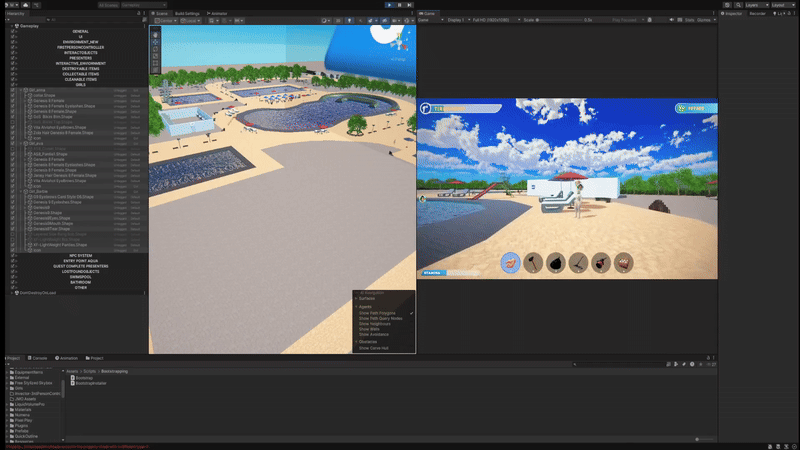Click the Step forward button
The height and width of the screenshot is (450, 800).
coord(409,5)
